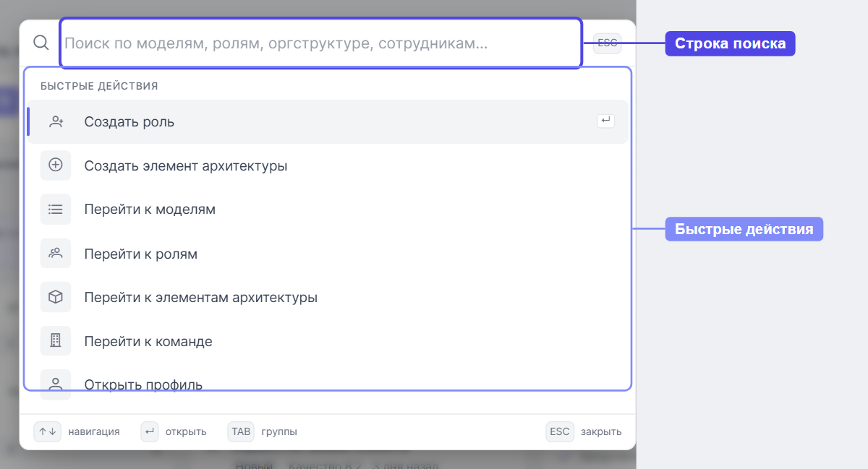Click the list icon for models
This screenshot has height=469, width=868.
click(56, 210)
